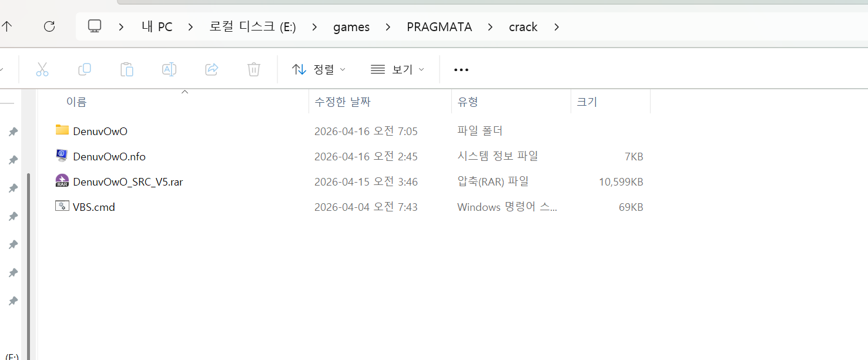
Task: Navigate to games in the breadcrumb
Action: point(351,27)
